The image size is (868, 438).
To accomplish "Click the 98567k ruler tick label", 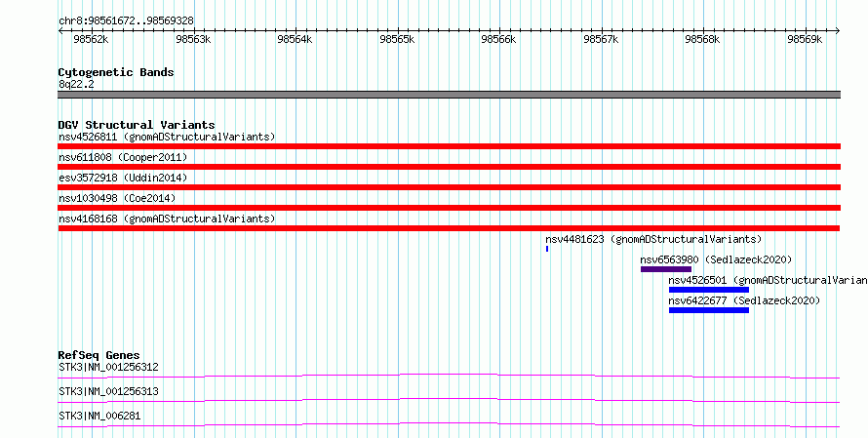I will pos(601,39).
